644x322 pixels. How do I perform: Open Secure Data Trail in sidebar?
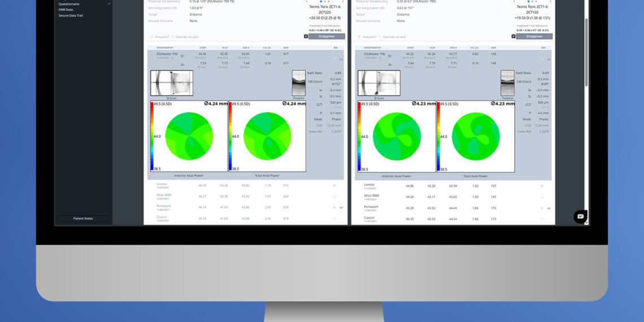point(71,15)
